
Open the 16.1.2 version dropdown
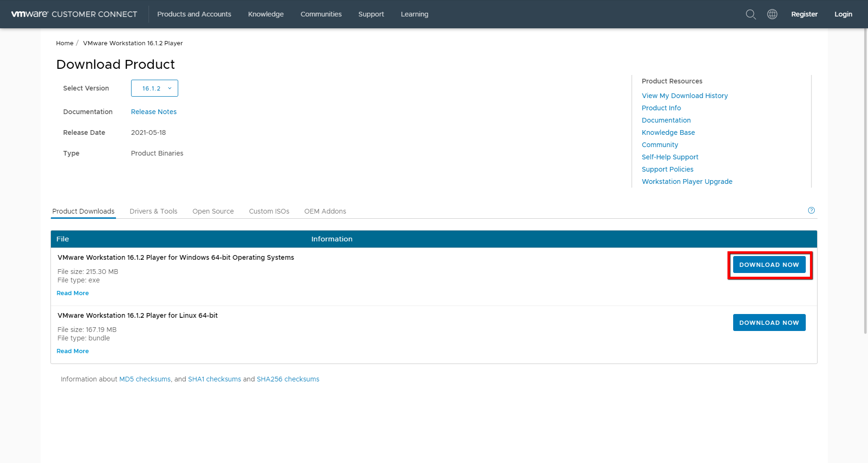tap(155, 88)
